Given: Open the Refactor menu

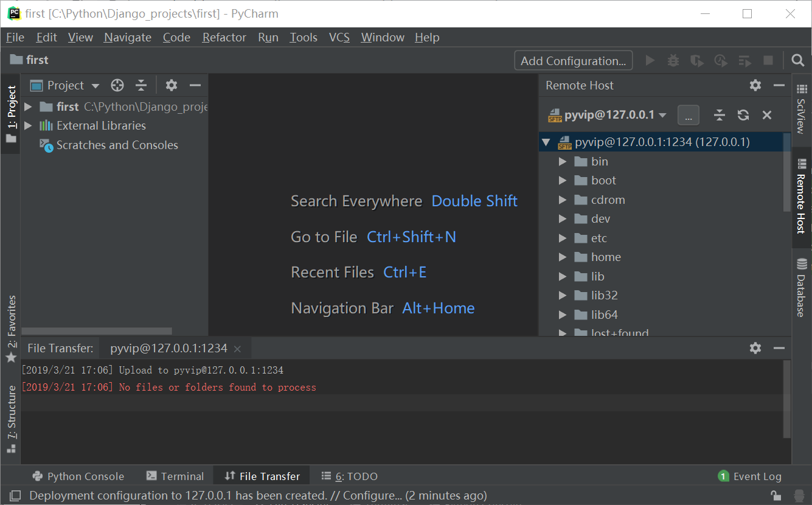Looking at the screenshot, I should pos(224,37).
